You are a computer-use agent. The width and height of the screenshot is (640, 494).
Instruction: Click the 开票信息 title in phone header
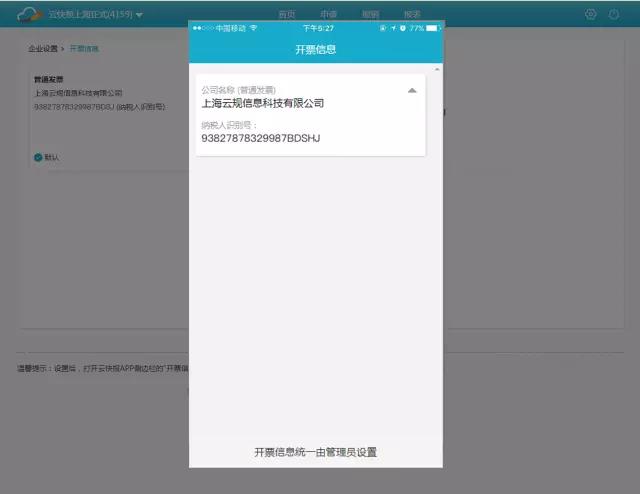click(x=316, y=49)
